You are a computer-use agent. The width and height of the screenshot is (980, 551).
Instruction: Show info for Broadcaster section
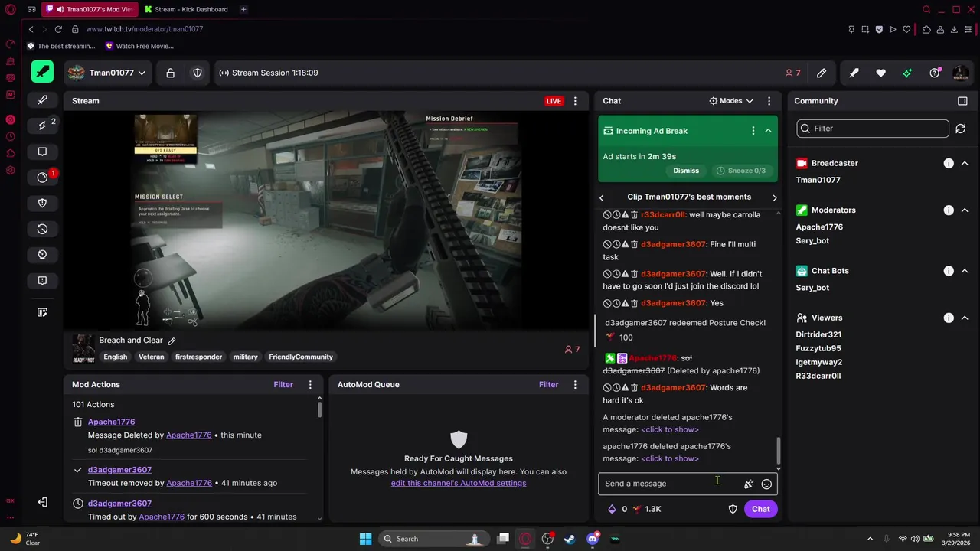[949, 163]
